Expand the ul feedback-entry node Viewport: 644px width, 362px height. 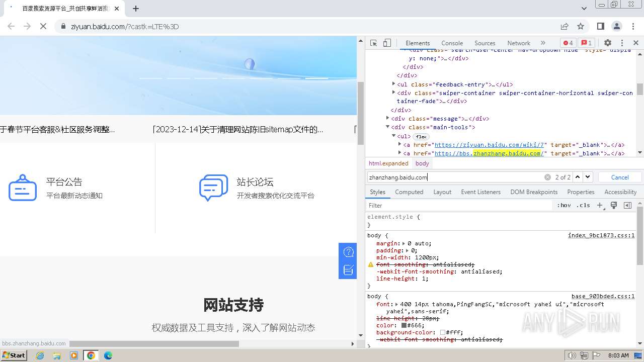click(x=393, y=84)
